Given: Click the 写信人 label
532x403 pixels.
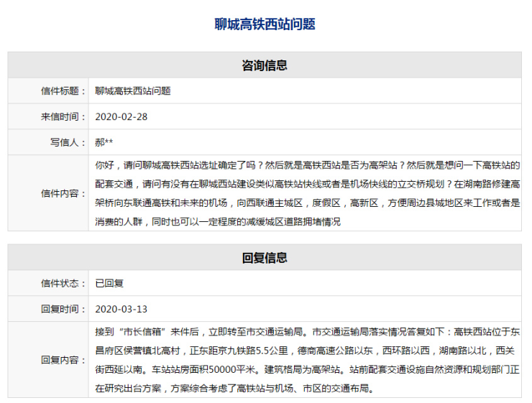Looking at the screenshot, I should tap(68, 142).
